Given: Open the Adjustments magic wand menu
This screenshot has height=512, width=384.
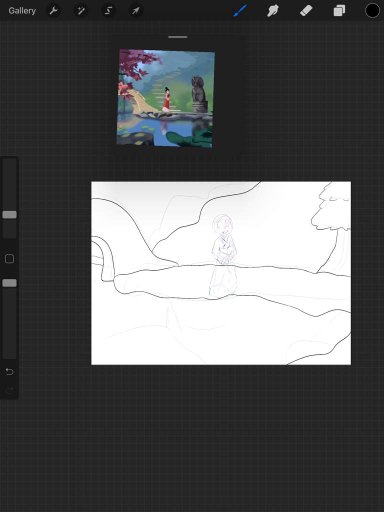Looking at the screenshot, I should pyautogui.click(x=81, y=11).
